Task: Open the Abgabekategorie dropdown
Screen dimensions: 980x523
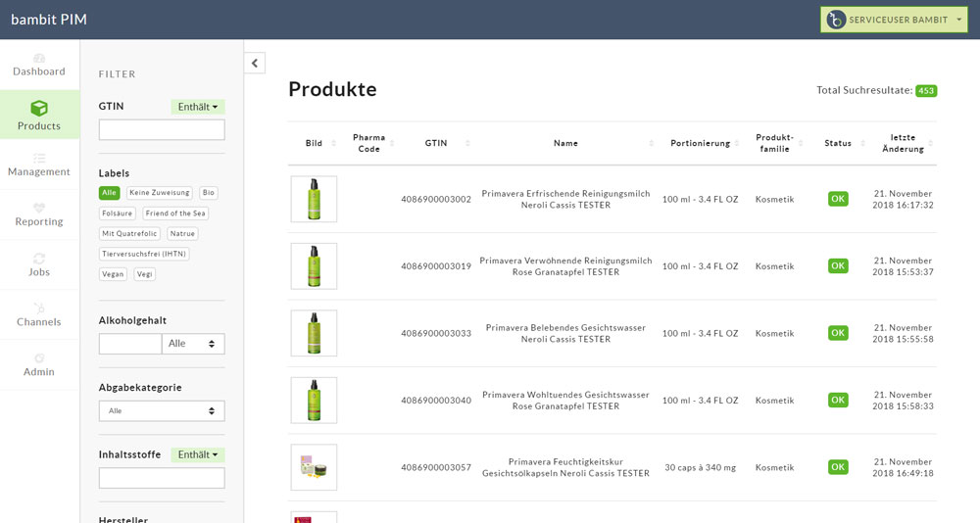Action: [x=162, y=411]
